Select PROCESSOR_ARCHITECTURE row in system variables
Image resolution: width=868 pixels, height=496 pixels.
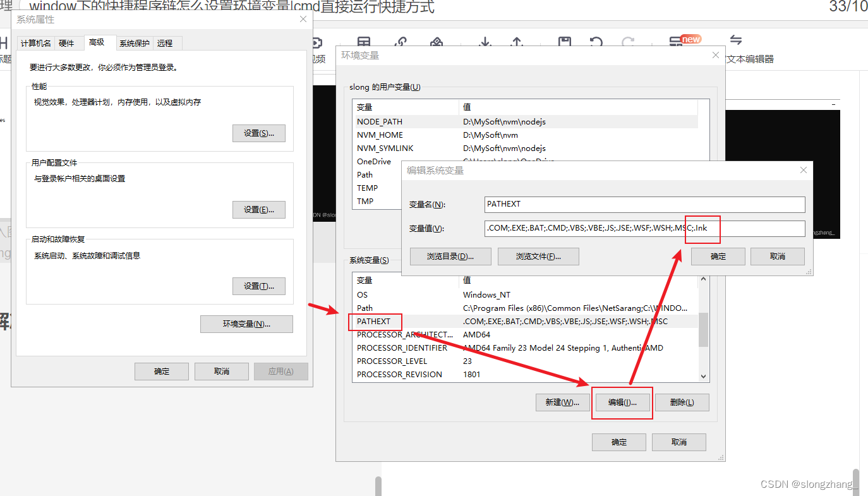click(526, 335)
